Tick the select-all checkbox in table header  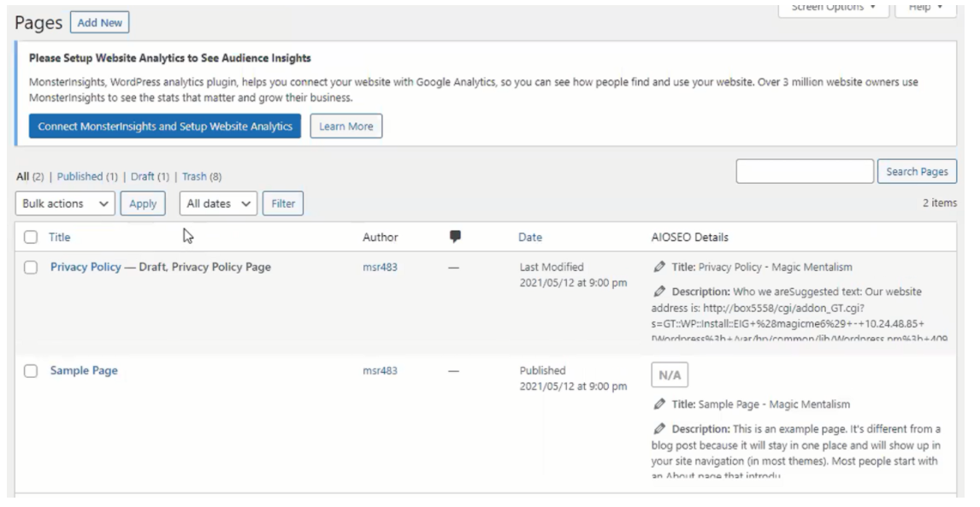click(31, 237)
